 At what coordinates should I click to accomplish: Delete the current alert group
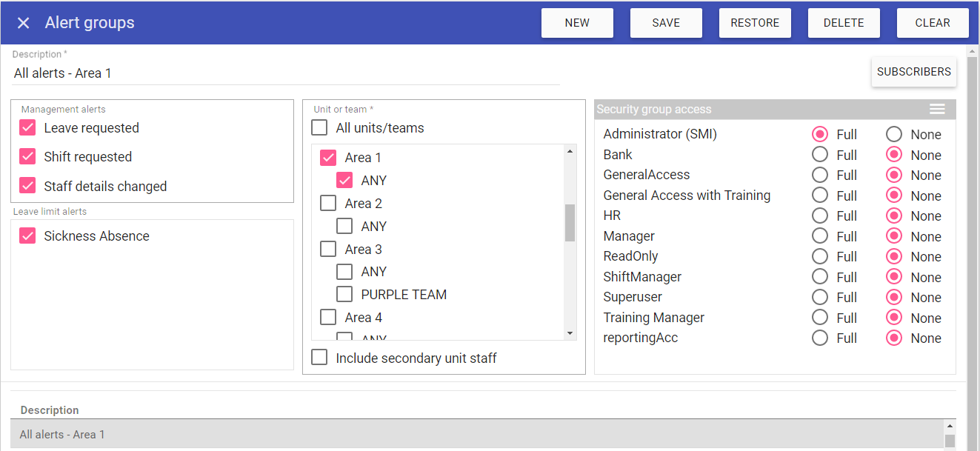844,23
